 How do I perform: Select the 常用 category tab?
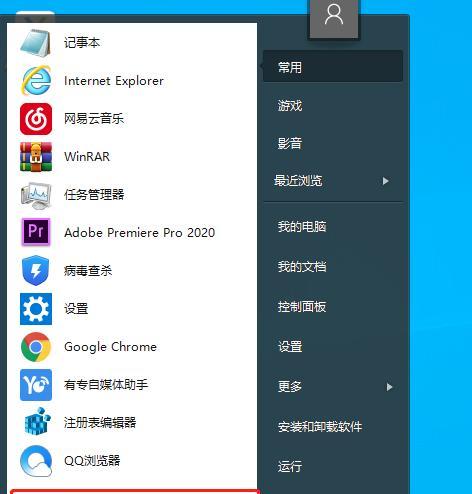pos(333,67)
